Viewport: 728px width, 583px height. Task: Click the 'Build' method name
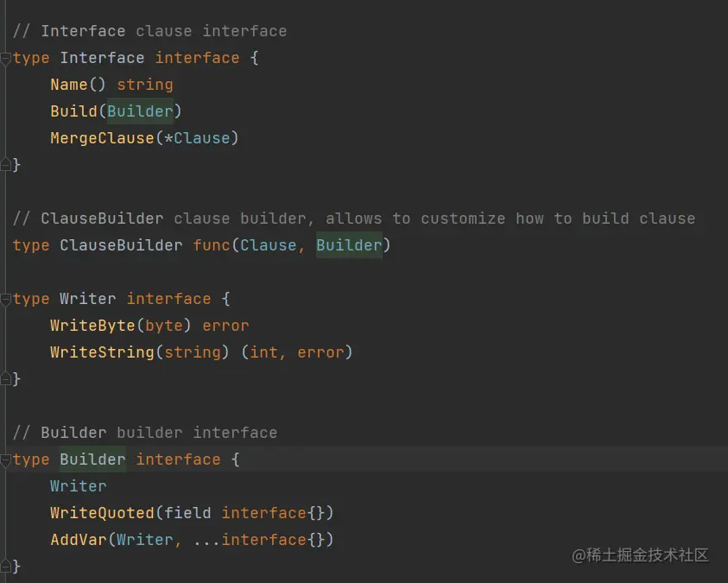pos(73,111)
